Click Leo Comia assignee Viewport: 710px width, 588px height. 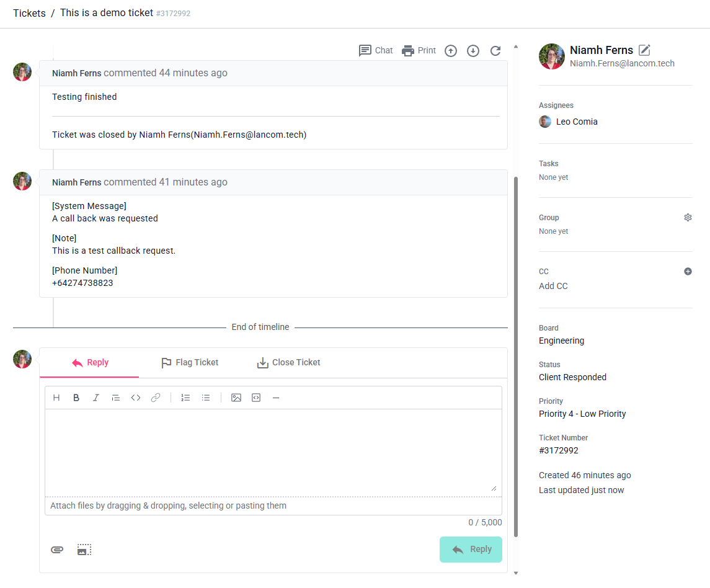tap(577, 122)
